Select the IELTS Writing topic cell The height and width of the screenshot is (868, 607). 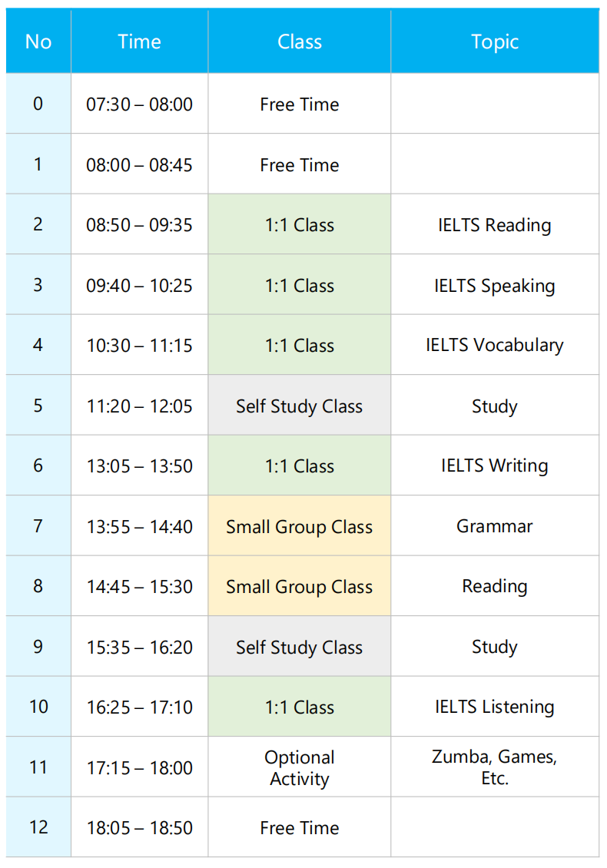pos(495,465)
